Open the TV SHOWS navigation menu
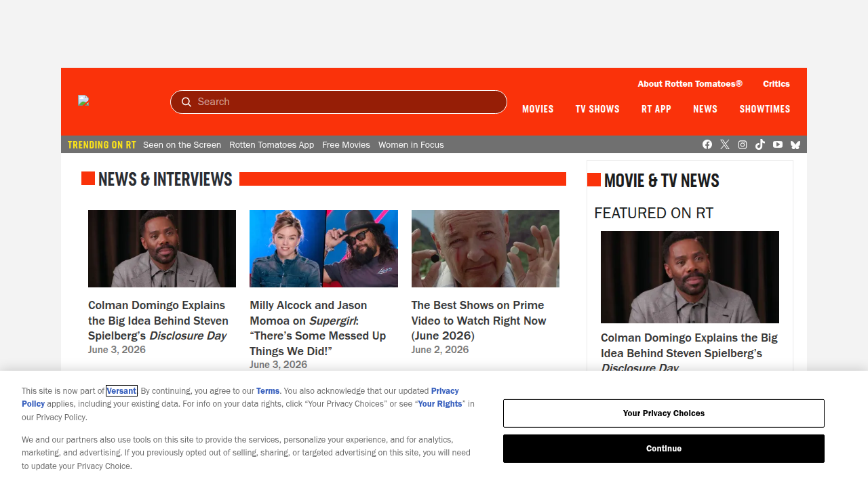This screenshot has width=868, height=488. click(597, 109)
